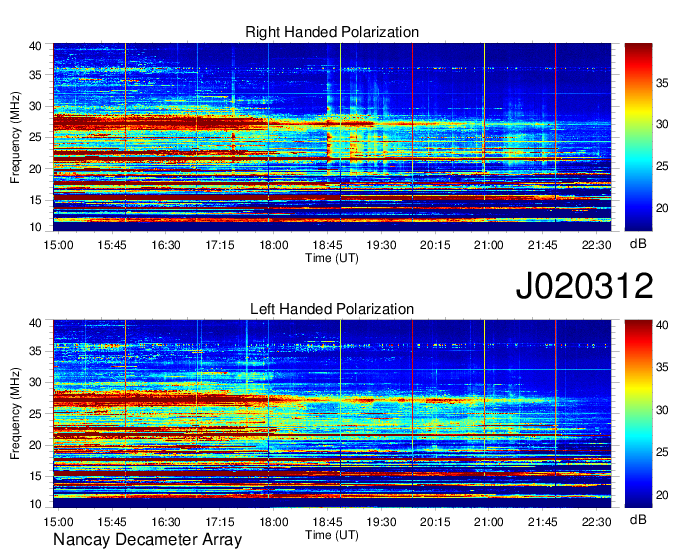Click the 15:45 tick on left-handed plot's time axis

pyautogui.click(x=112, y=522)
